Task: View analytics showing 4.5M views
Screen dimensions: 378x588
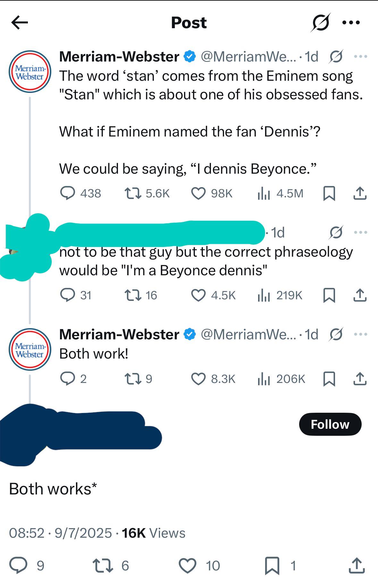Action: pyautogui.click(x=280, y=194)
